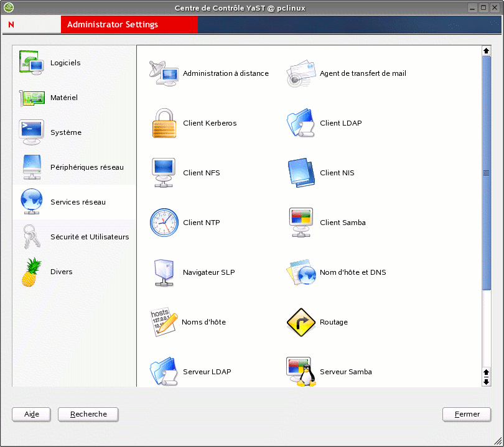The width and height of the screenshot is (504, 447).
Task: Click the scrollbar up arrow at top
Action: click(x=487, y=51)
